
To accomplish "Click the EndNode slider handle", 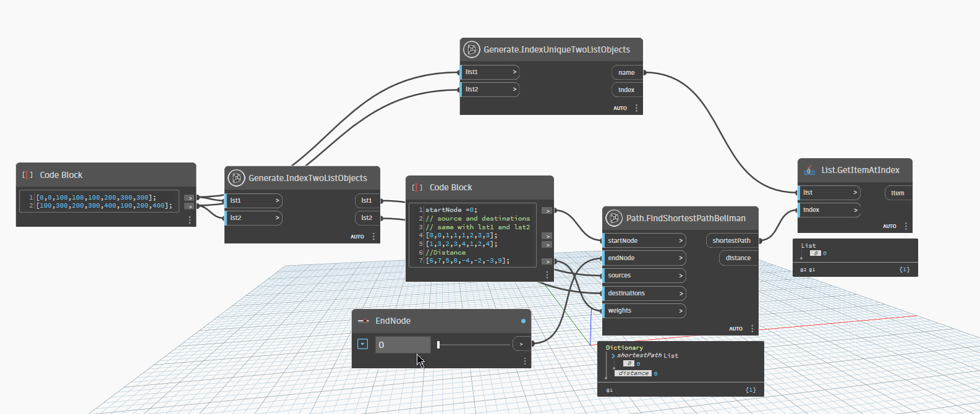I will point(438,345).
